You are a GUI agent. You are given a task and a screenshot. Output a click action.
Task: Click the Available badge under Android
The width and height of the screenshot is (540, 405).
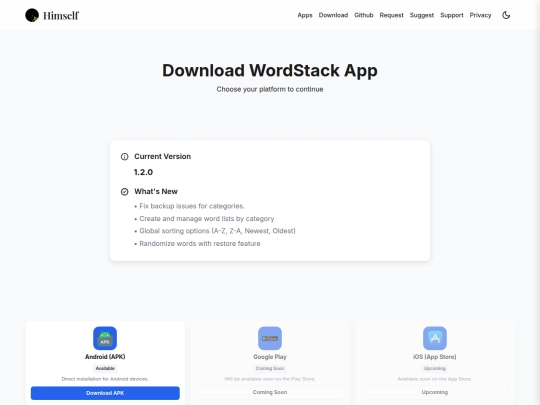coord(105,368)
